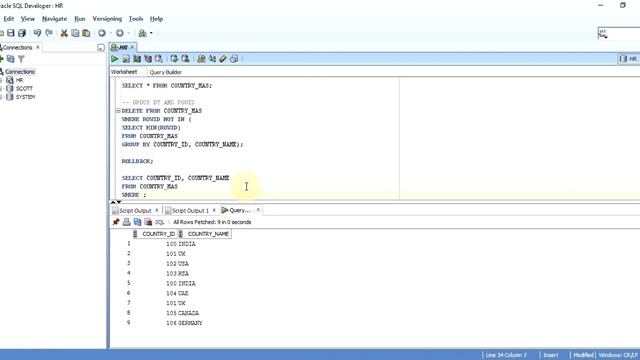Click the Undo icon in main toolbar
Image resolution: width=640 pixels, height=360 pixels.
point(38,33)
